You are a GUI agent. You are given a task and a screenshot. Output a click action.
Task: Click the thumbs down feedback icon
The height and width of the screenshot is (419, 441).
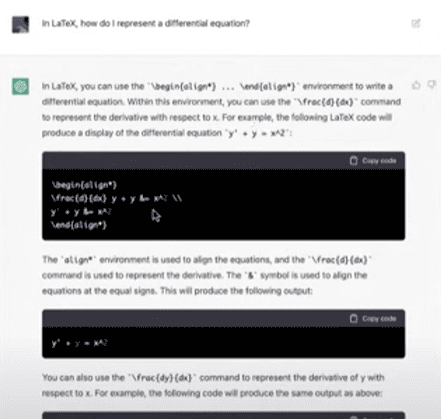(x=432, y=85)
